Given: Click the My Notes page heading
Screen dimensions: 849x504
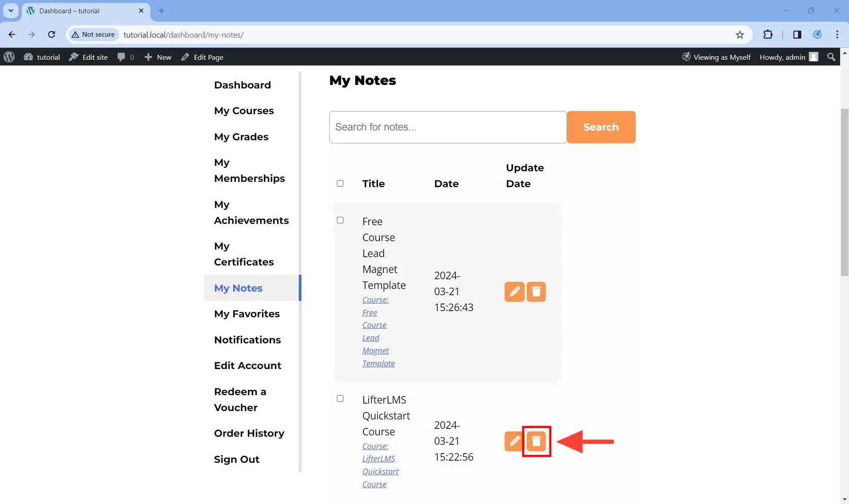Looking at the screenshot, I should click(363, 81).
